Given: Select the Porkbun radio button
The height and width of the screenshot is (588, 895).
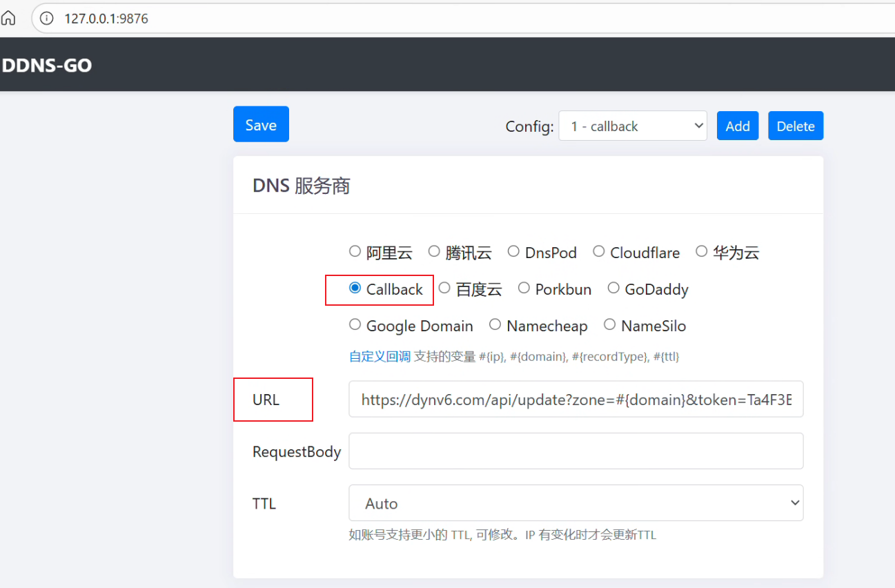Looking at the screenshot, I should point(524,288).
